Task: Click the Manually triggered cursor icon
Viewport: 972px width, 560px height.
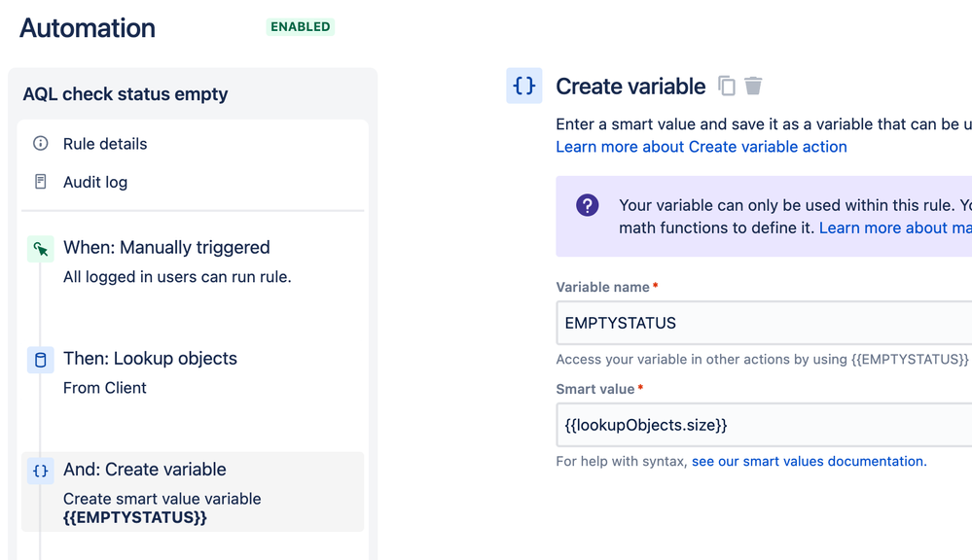Action: [x=41, y=250]
